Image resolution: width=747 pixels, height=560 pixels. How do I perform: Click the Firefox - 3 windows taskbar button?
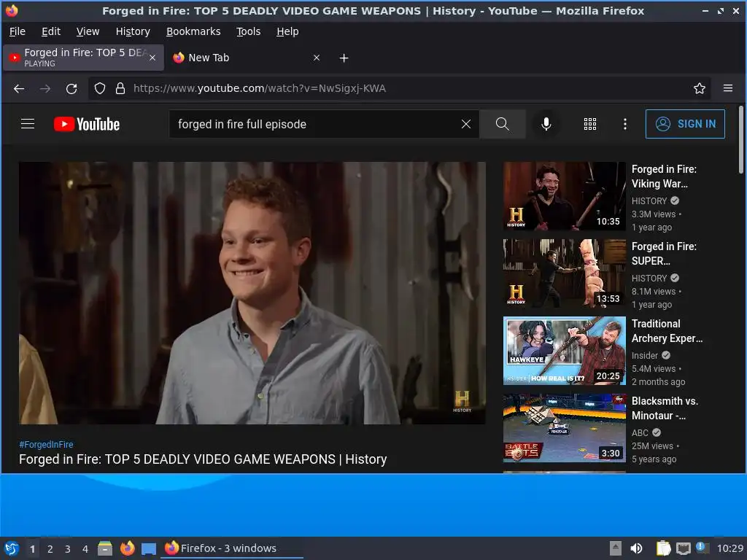tap(233, 548)
